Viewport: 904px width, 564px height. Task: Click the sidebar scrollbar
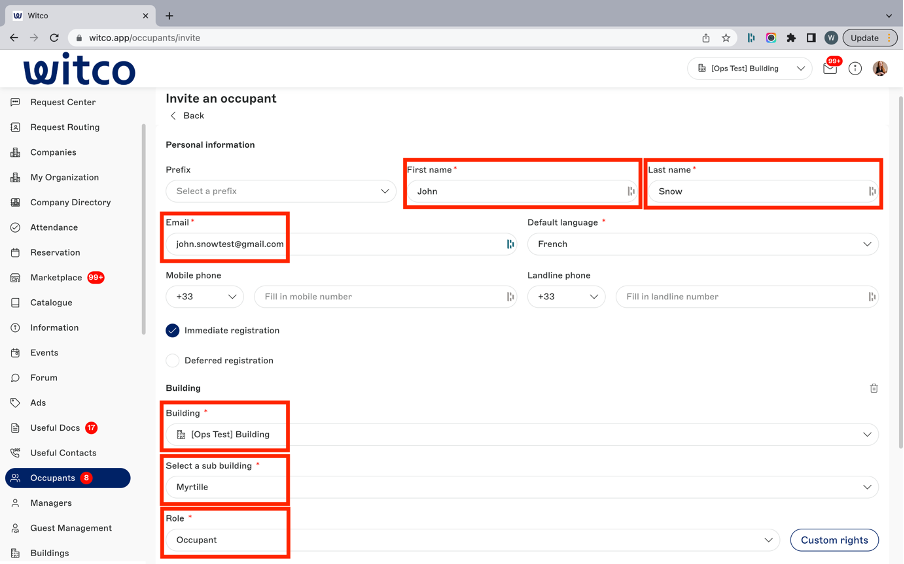tap(144, 229)
